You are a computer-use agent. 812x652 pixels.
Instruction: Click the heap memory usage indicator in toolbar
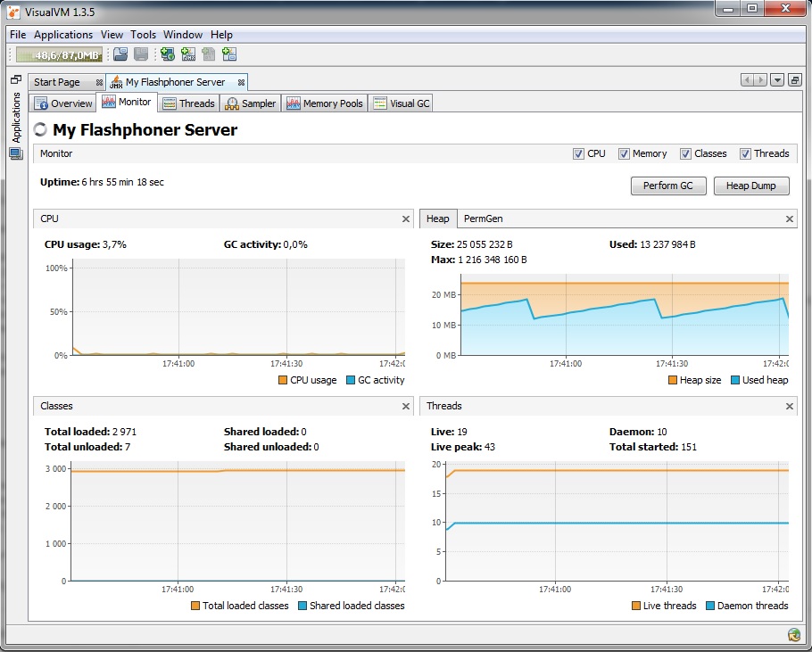61,54
